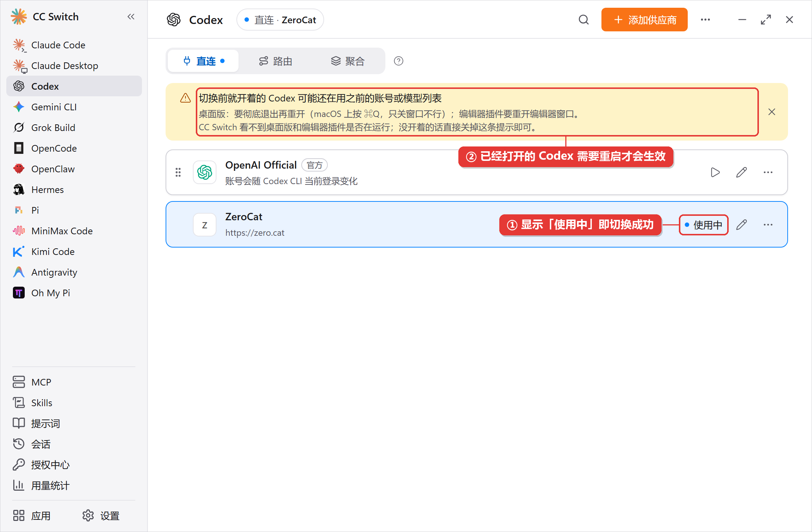Select the OpenAI Official provider card

tap(477, 172)
